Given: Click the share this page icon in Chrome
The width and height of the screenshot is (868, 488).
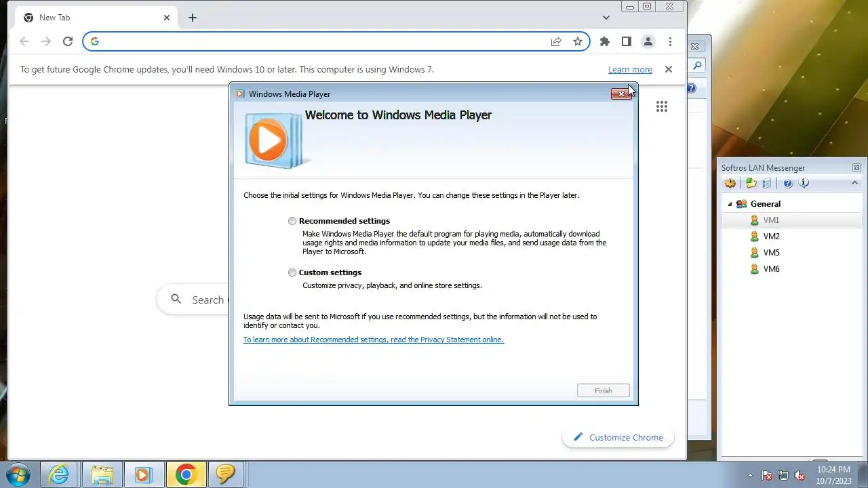Looking at the screenshot, I should 556,41.
